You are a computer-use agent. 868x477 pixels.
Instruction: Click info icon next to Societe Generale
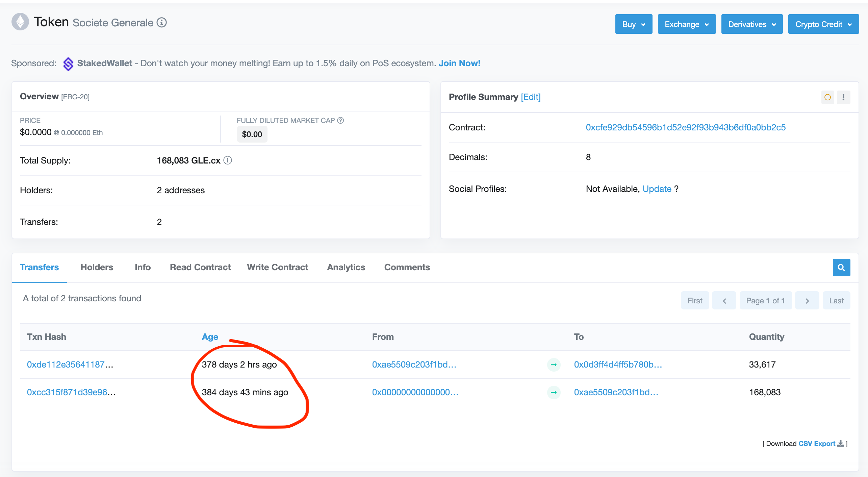(162, 23)
